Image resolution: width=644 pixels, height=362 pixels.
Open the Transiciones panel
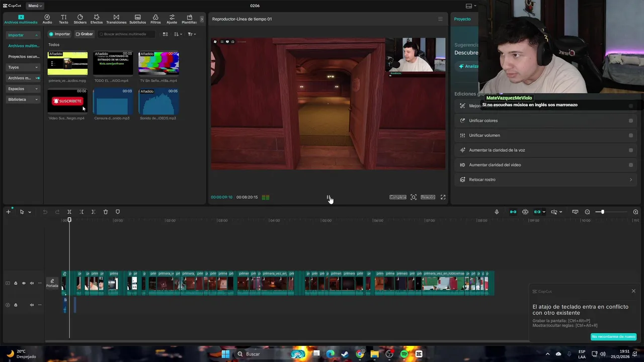pyautogui.click(x=116, y=19)
